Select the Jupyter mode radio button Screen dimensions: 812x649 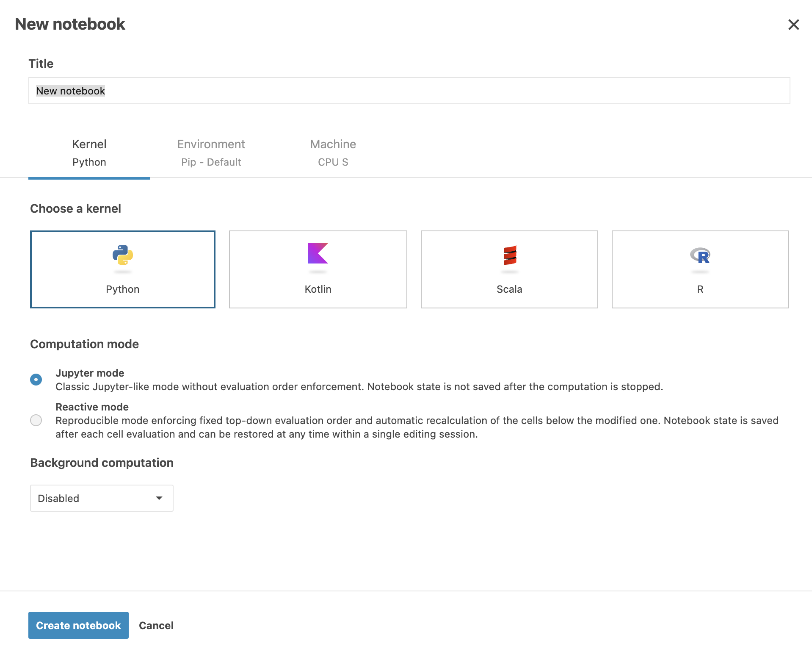pyautogui.click(x=36, y=379)
